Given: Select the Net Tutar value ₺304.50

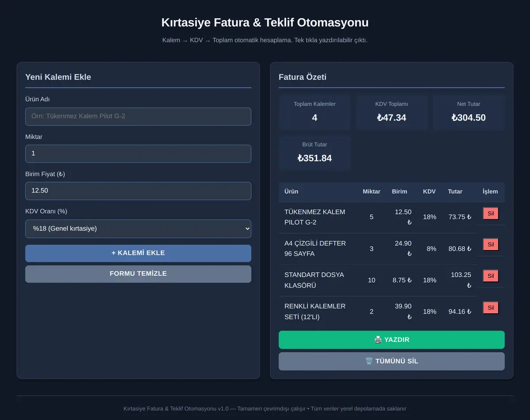Looking at the screenshot, I should coord(469,118).
